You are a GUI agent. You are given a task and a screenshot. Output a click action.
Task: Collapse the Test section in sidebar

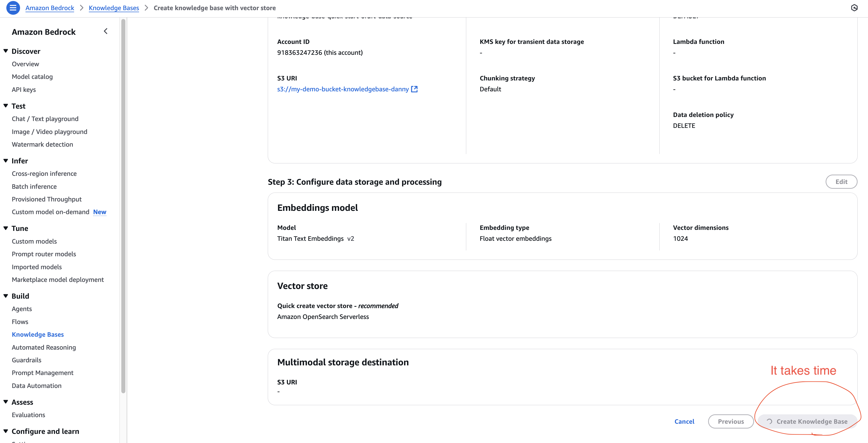(x=6, y=106)
